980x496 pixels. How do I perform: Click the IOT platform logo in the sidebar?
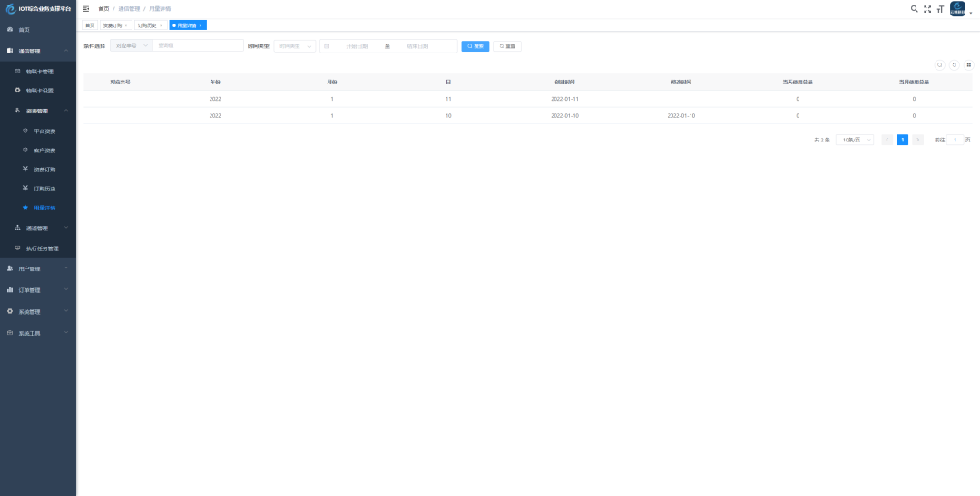coord(10,9)
